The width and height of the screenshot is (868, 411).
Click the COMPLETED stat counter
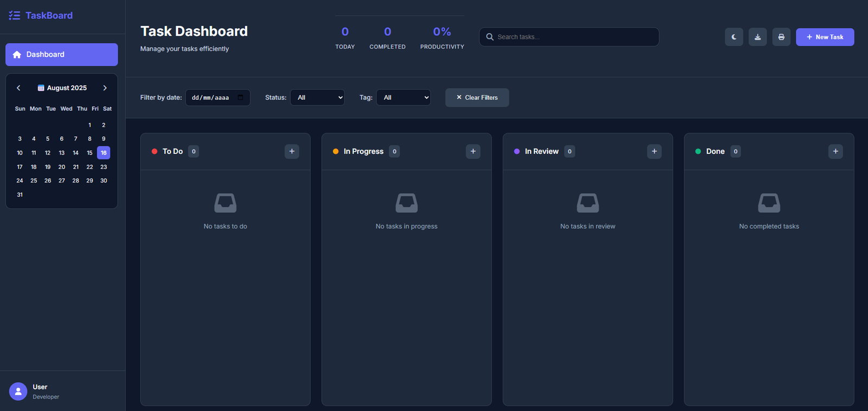[387, 38]
